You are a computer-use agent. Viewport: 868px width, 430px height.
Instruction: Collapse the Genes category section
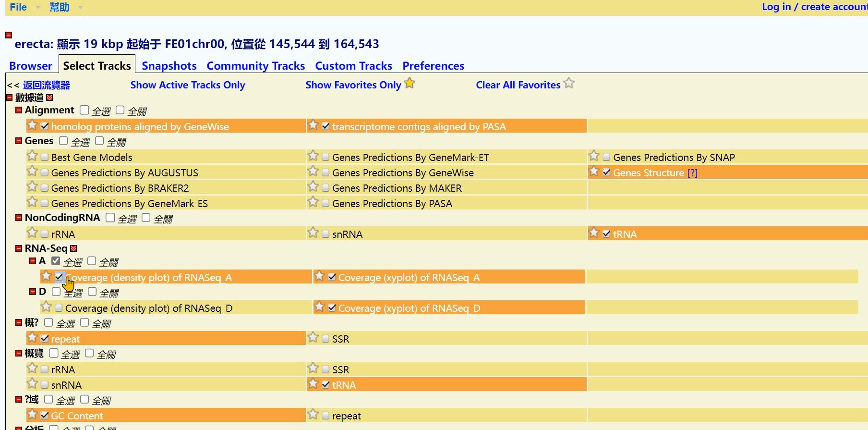19,141
